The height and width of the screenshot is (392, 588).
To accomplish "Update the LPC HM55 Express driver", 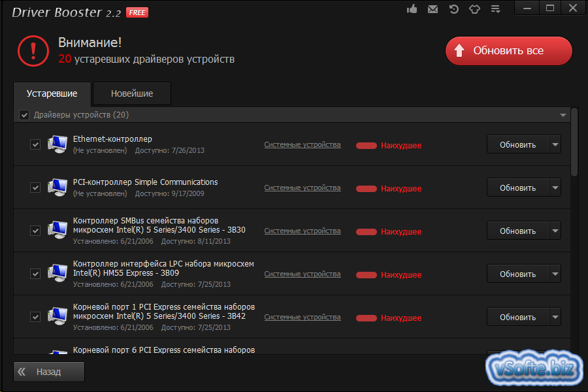I will coord(518,274).
